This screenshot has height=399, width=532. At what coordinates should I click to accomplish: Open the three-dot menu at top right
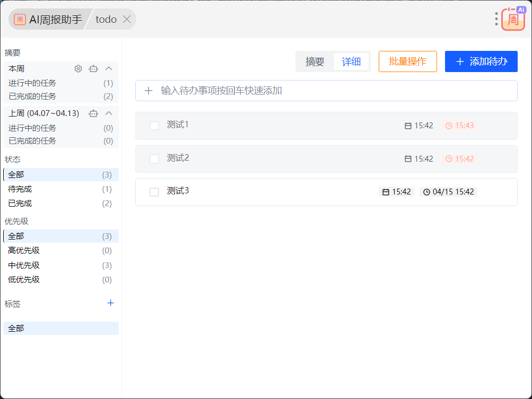[496, 19]
